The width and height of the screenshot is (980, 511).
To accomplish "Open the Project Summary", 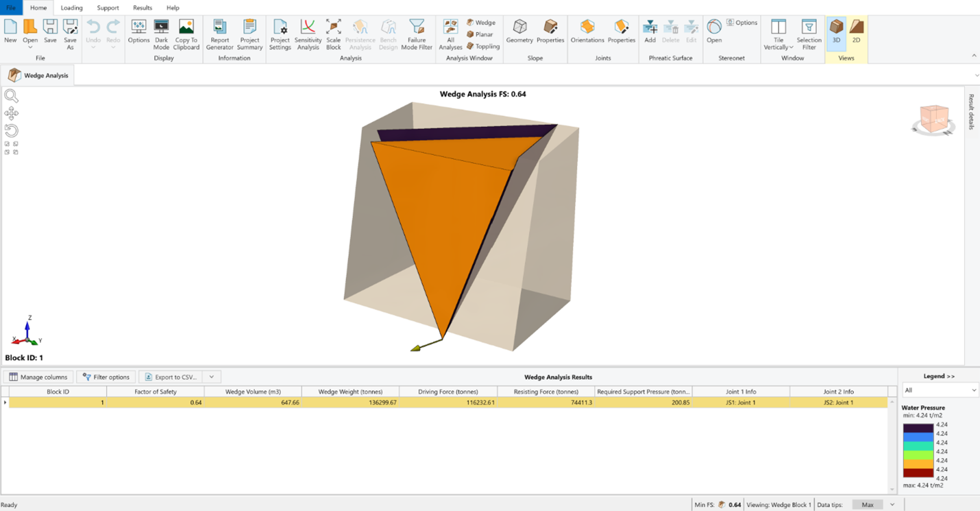I will click(249, 34).
